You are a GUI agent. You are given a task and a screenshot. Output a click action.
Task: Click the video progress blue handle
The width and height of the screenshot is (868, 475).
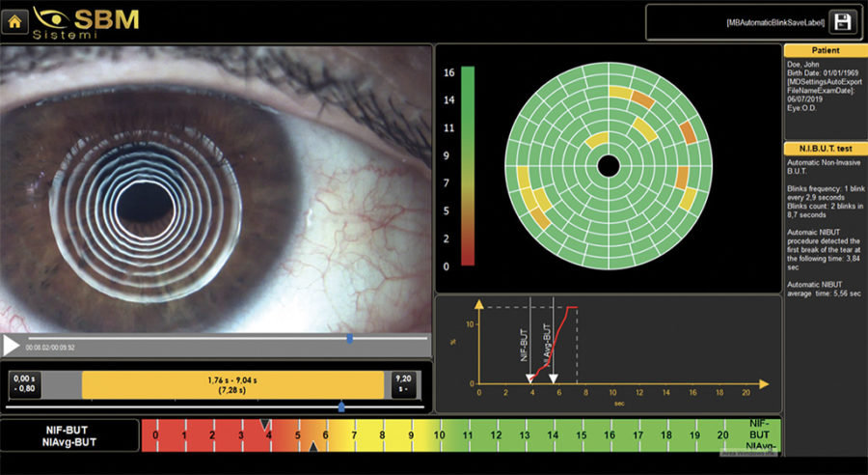tap(349, 339)
